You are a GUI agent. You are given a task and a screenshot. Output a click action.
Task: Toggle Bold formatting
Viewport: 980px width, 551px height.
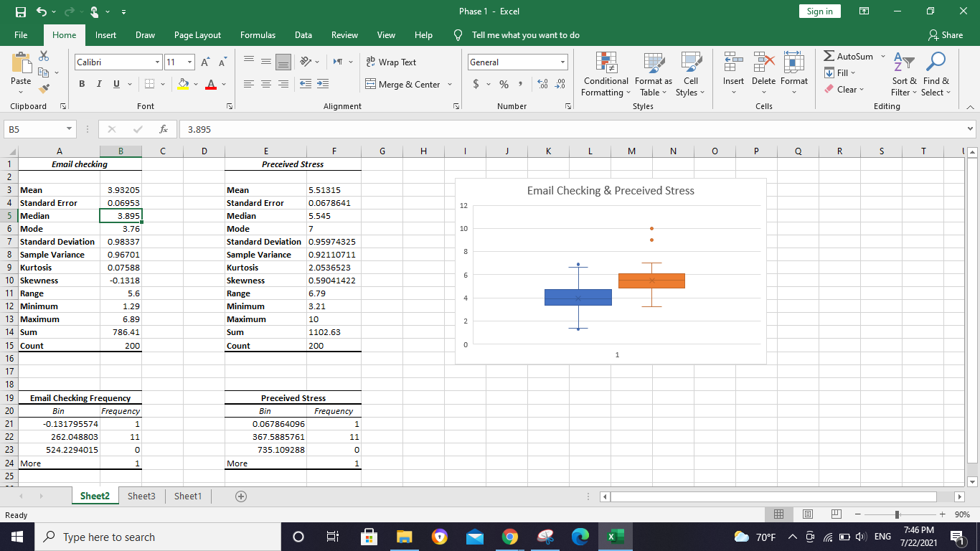tap(82, 85)
